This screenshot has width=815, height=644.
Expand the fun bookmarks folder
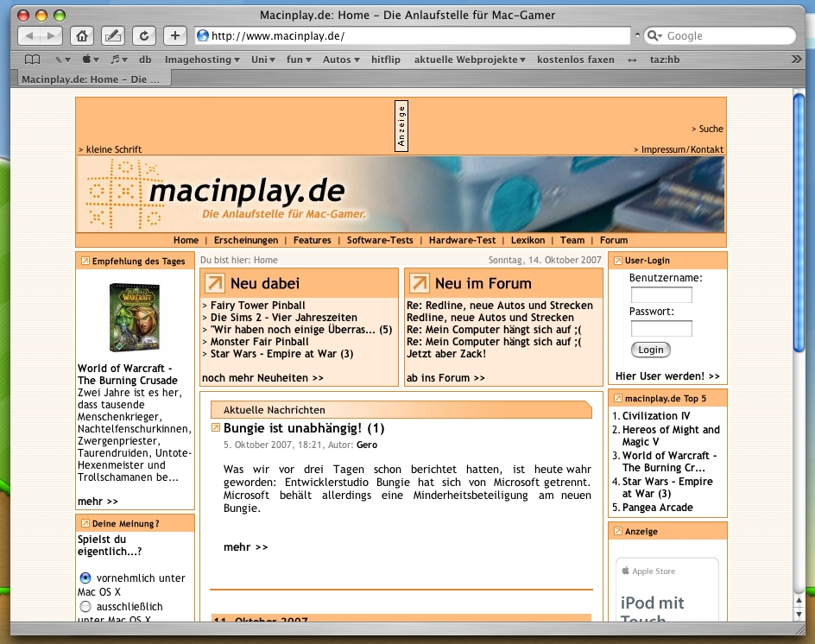299,60
